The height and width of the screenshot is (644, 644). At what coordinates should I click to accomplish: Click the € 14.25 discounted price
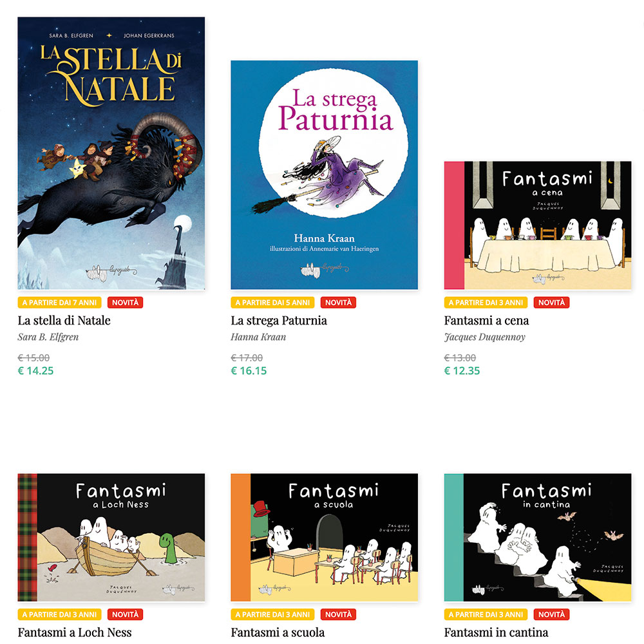[35, 371]
